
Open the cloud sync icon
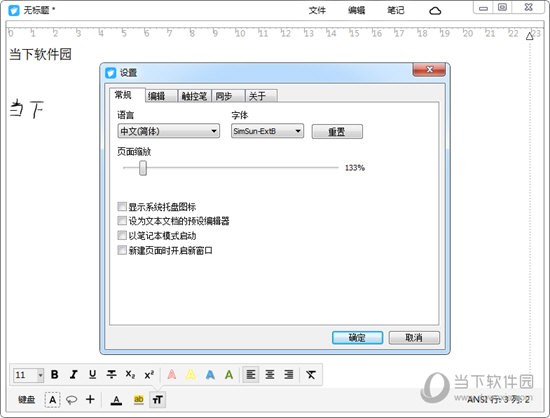(x=435, y=11)
